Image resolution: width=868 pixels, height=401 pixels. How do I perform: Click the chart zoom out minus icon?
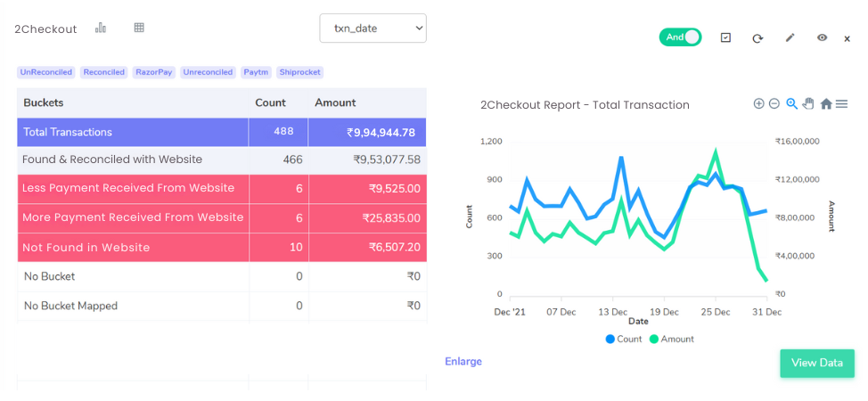[x=774, y=103]
